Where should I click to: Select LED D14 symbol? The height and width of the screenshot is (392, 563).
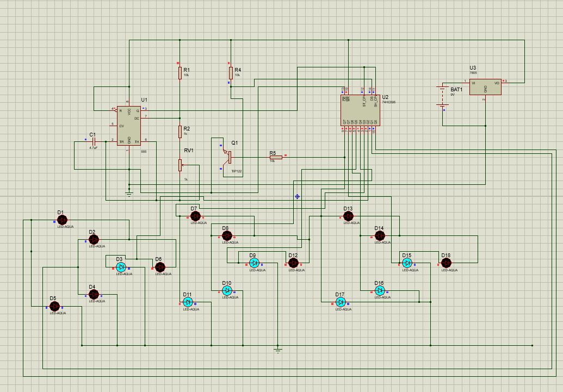tap(380, 236)
